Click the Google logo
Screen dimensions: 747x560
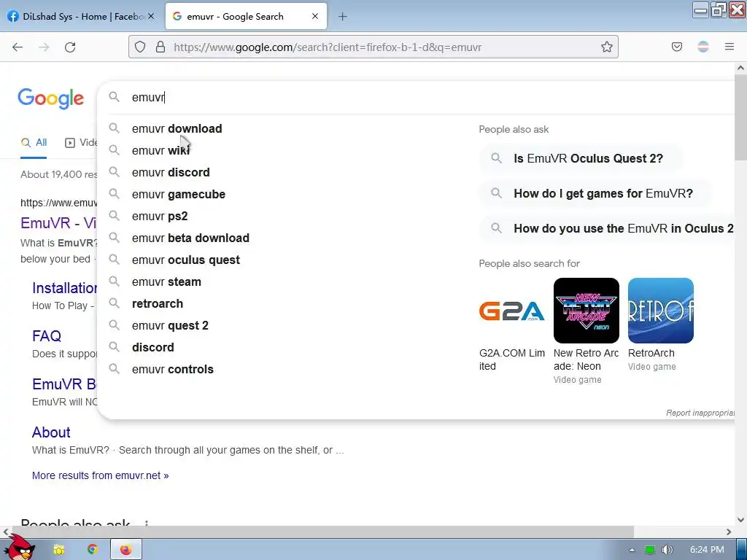click(51, 98)
